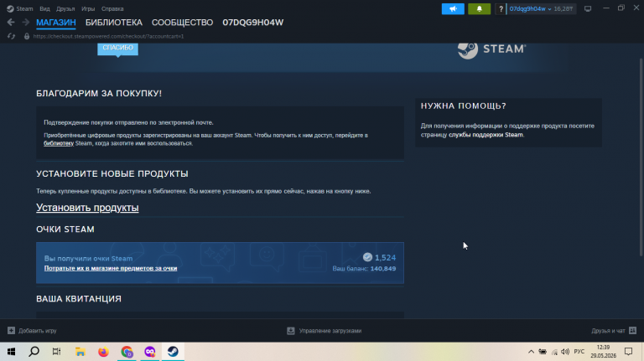Click the РУС language indicator
The width and height of the screenshot is (644, 361).
[579, 352]
